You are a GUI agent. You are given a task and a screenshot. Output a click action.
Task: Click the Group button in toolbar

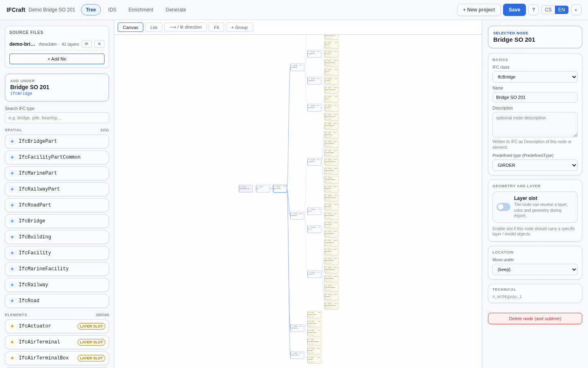point(239,27)
